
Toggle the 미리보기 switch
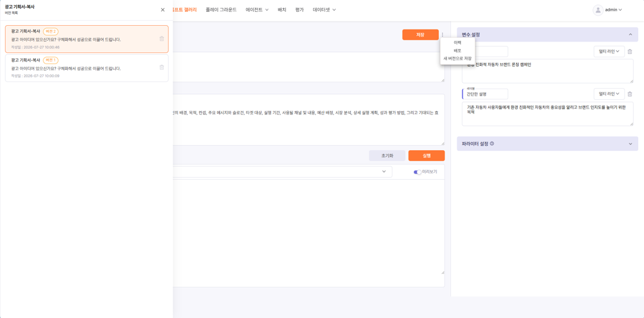tap(418, 172)
